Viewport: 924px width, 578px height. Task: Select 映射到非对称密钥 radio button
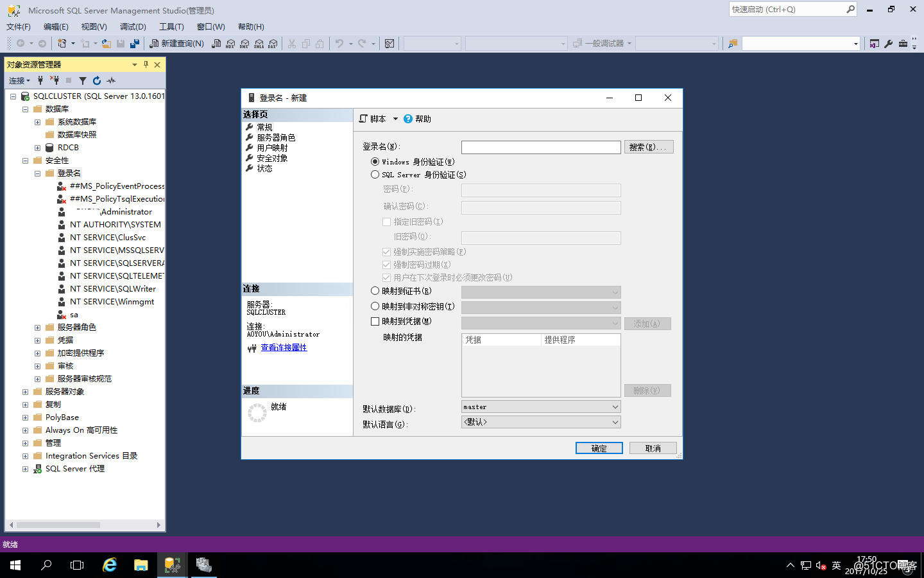tap(375, 306)
